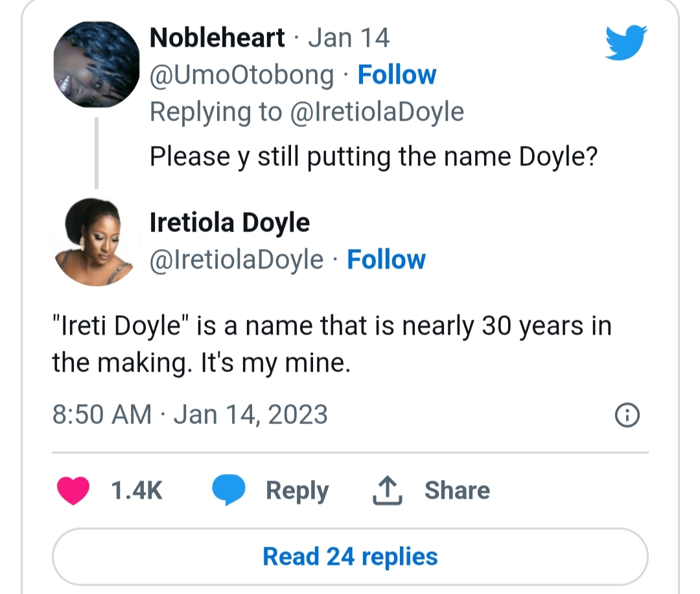700x594 pixels.
Task: Click the Reply text label
Action: click(x=297, y=491)
